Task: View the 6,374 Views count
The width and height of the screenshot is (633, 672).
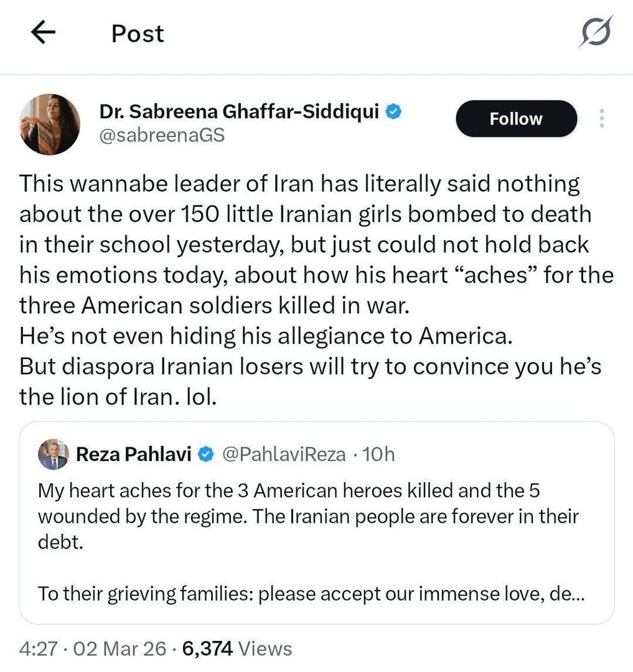Action: tap(237, 650)
